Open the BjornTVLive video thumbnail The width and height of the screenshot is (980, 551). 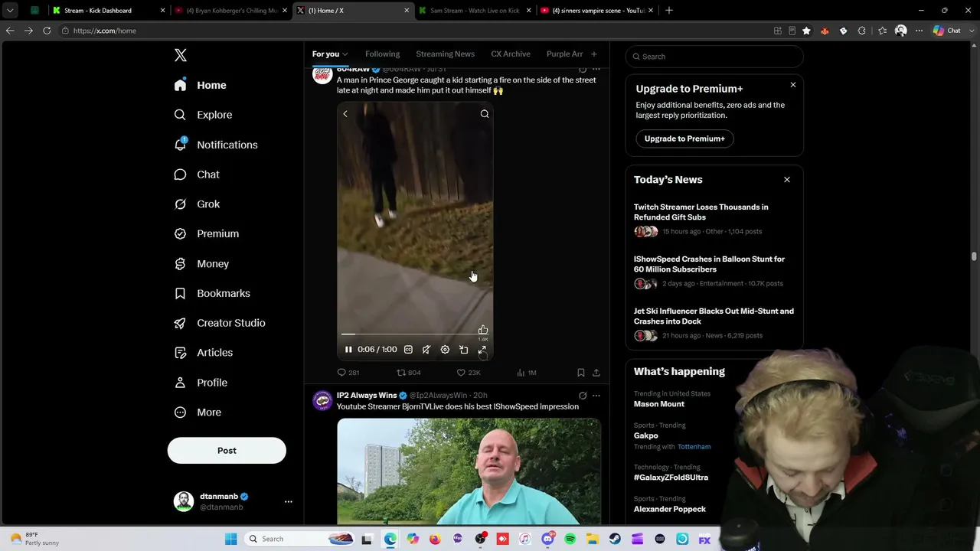[x=469, y=471]
